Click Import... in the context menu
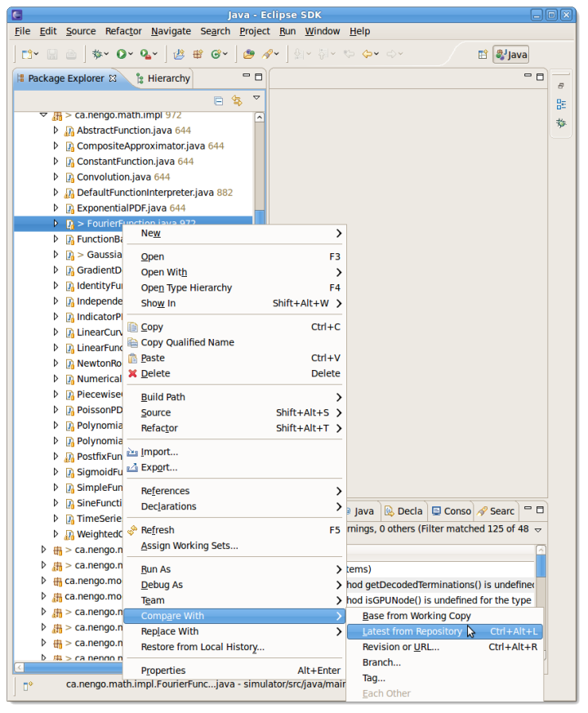 (234, 452)
